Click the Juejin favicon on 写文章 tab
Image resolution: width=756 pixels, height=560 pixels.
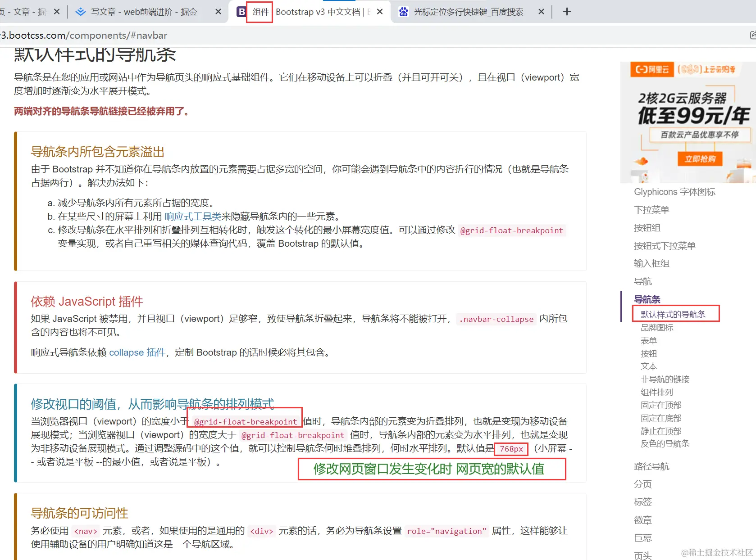(81, 12)
